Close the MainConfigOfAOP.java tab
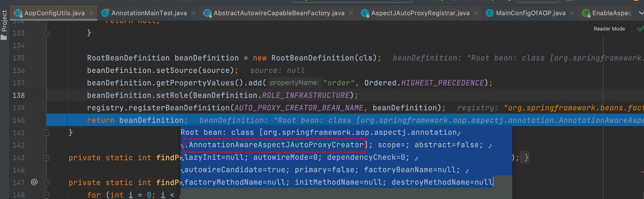644x199 pixels. pyautogui.click(x=572, y=13)
